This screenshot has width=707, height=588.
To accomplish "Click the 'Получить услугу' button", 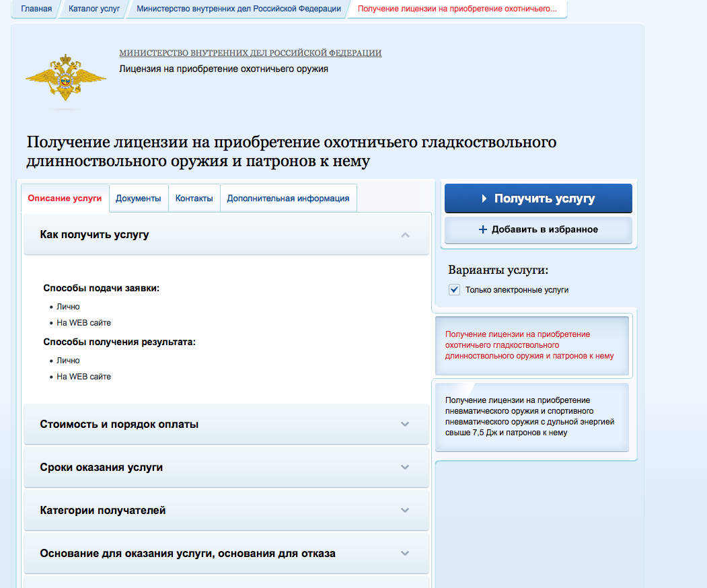I will point(537,198).
